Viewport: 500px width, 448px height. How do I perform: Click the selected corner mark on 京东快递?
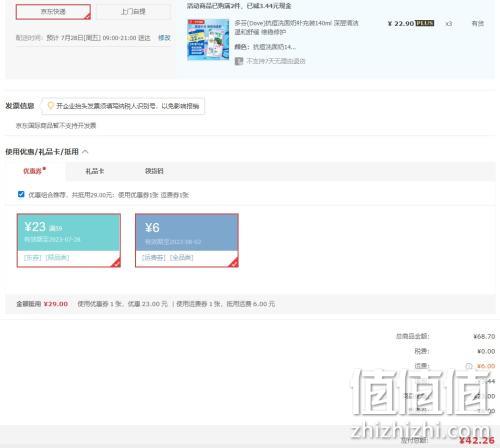(x=87, y=16)
